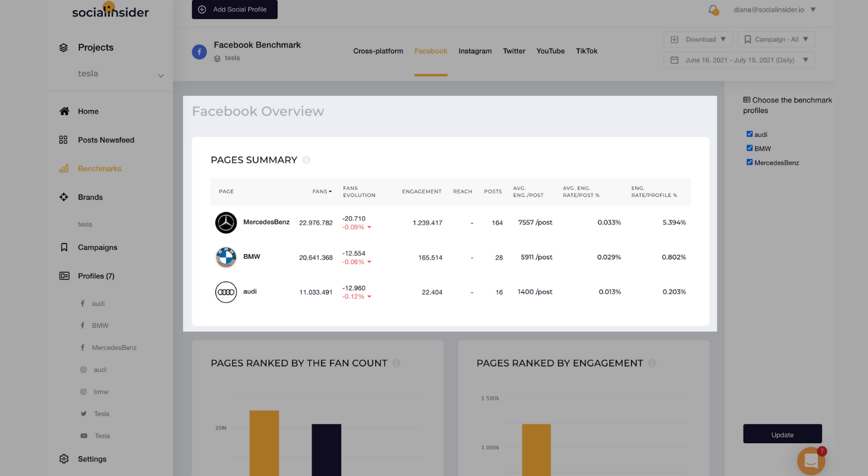Click info icon beside Pages Ranked by Fan Count
Screen dimensions: 868x476
(x=397, y=363)
